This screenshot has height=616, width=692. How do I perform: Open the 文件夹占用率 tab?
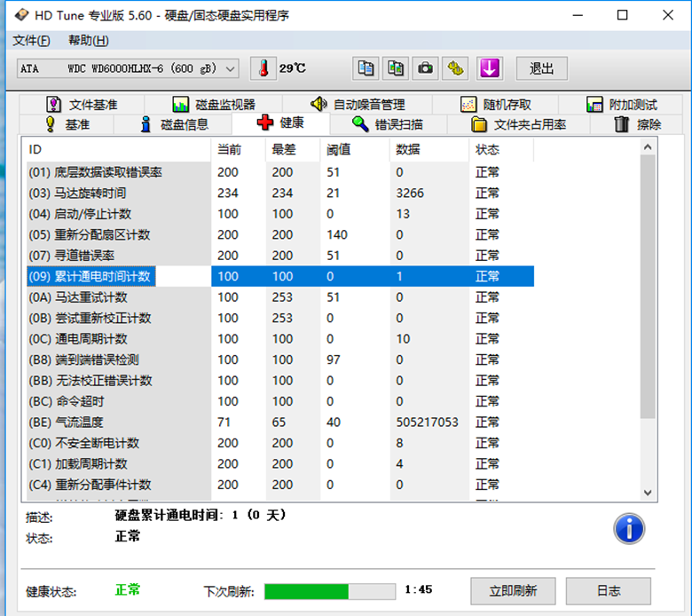519,124
